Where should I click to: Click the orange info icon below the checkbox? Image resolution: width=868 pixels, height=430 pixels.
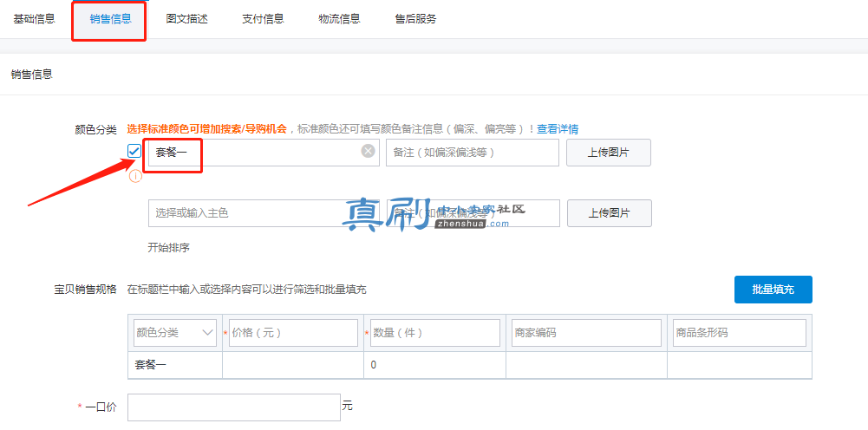[135, 177]
